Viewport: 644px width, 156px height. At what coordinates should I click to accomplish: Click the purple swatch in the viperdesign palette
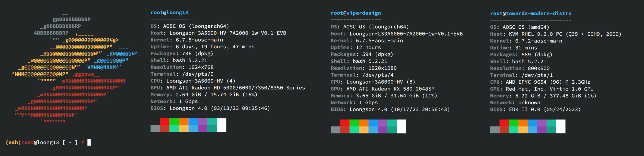click(382, 123)
